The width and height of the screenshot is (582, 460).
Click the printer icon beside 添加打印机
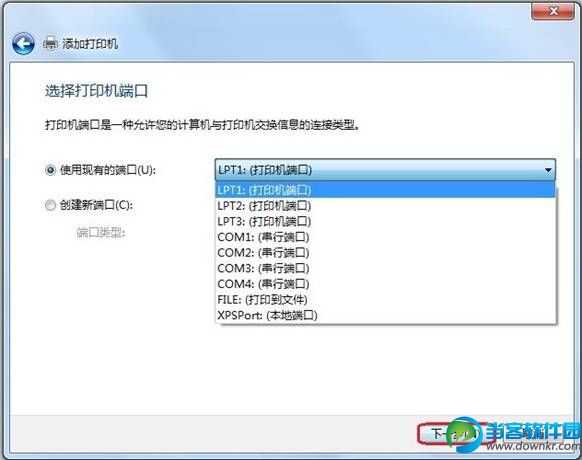coord(50,43)
